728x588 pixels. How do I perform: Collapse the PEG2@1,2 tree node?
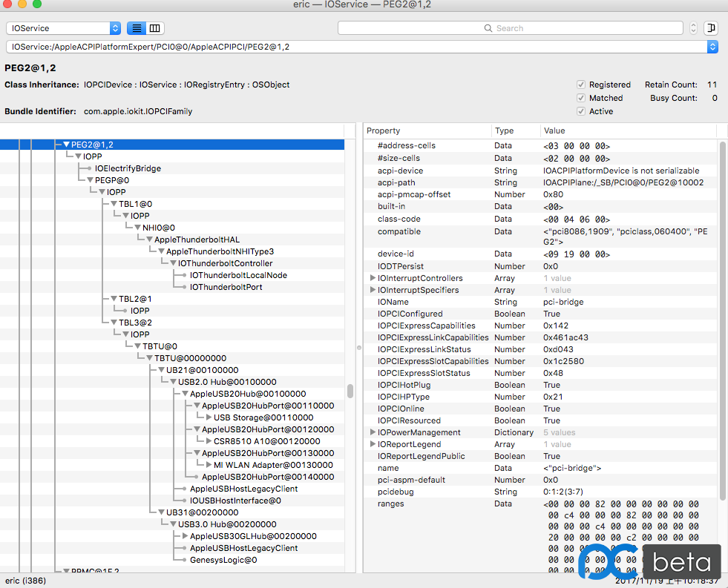coord(66,145)
